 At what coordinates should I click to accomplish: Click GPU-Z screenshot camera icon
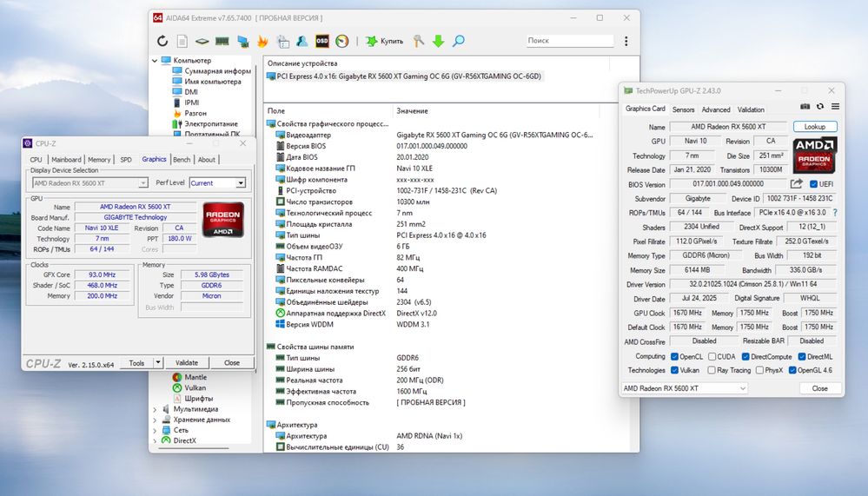pos(805,106)
